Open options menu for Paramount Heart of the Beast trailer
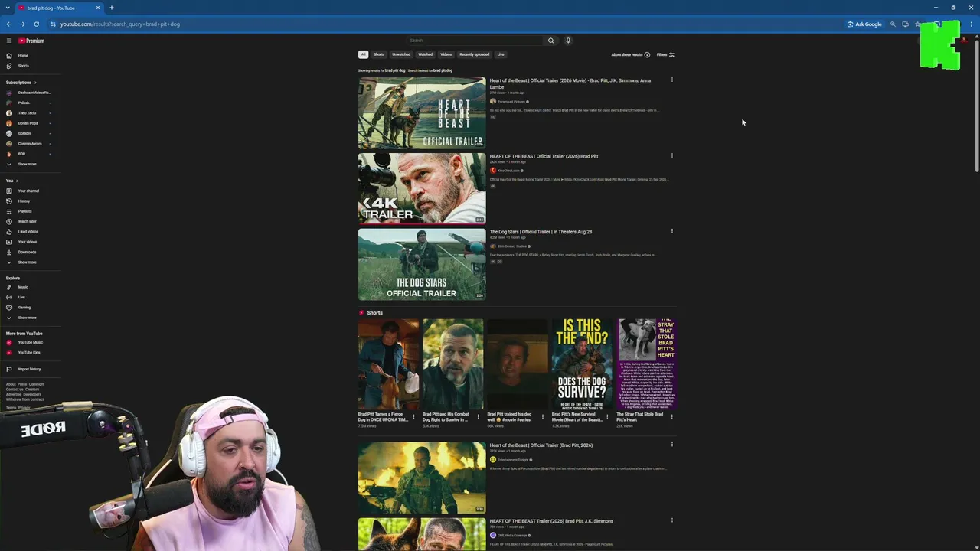 pos(672,80)
